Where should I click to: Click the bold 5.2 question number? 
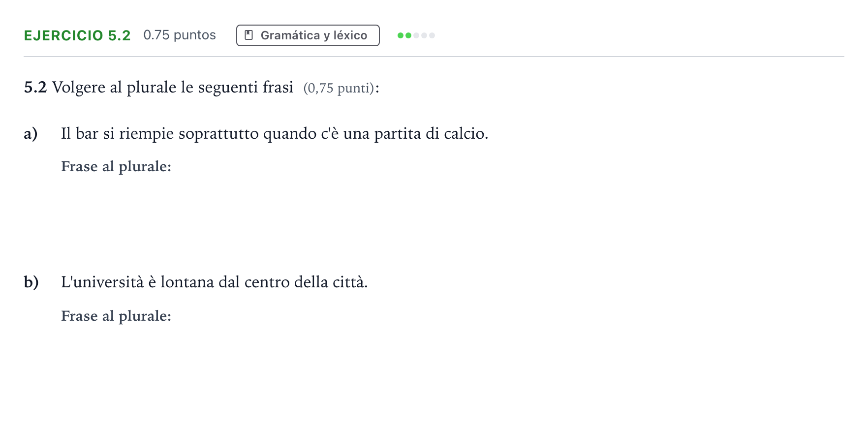tap(35, 88)
